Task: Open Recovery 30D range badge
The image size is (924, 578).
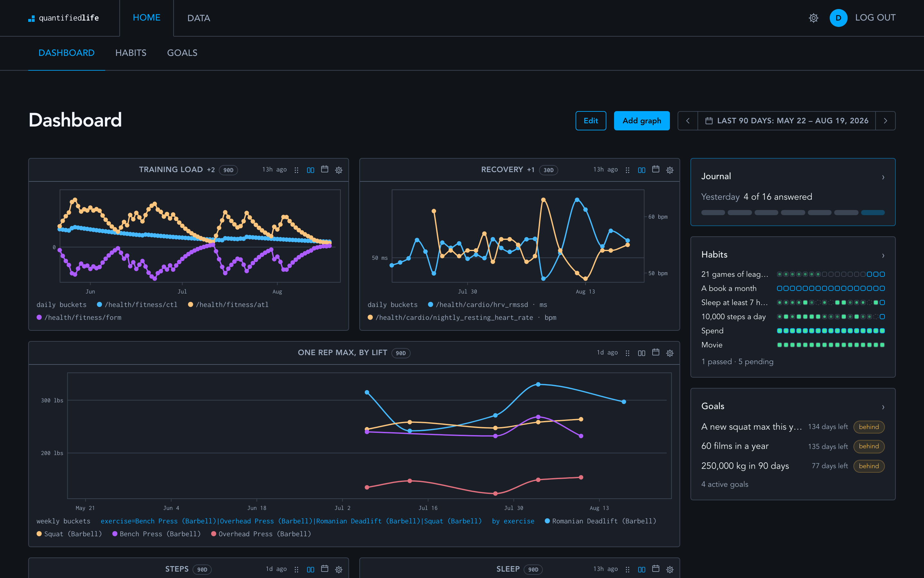Action: pos(548,170)
